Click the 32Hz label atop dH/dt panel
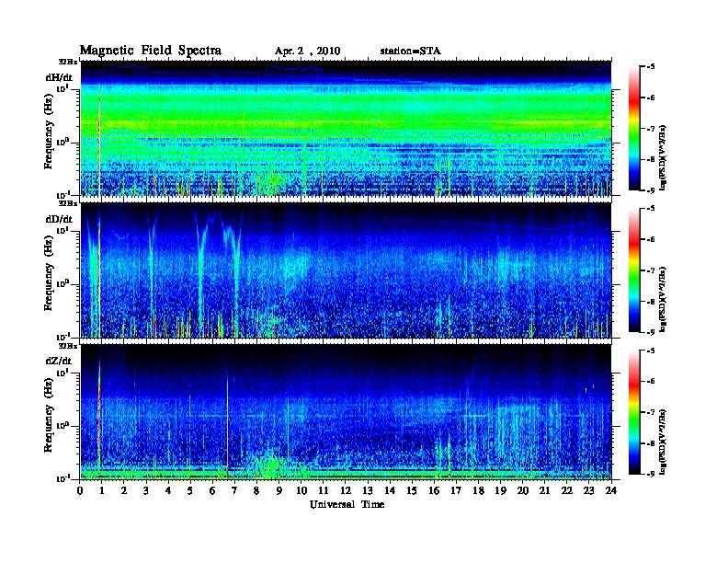Image resolution: width=728 pixels, height=563 pixels. 67,61
